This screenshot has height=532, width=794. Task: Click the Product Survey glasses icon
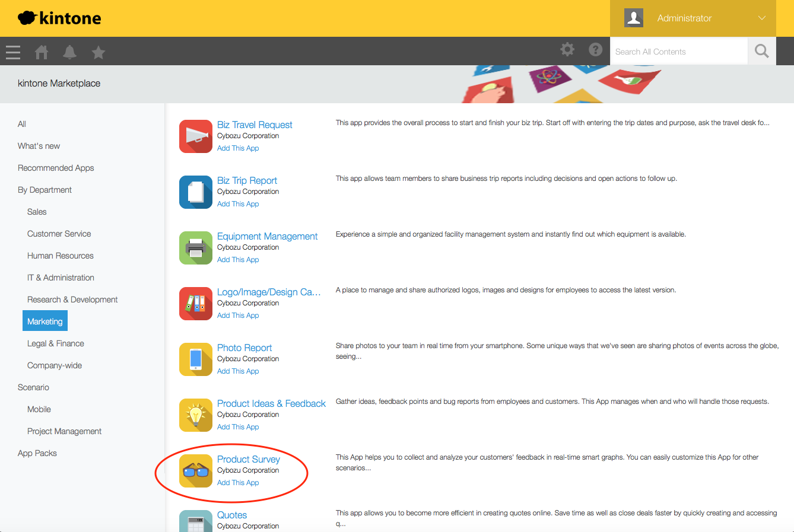pos(196,471)
